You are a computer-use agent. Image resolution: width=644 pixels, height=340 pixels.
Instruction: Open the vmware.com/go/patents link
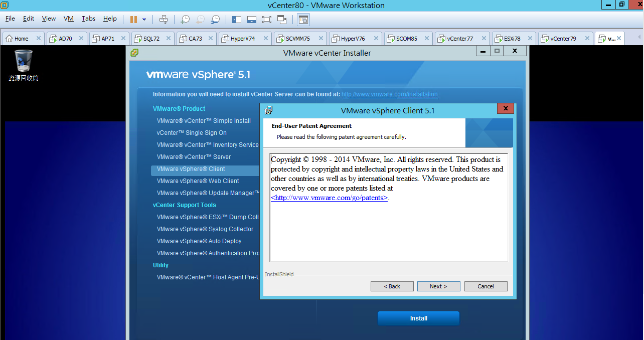click(330, 198)
